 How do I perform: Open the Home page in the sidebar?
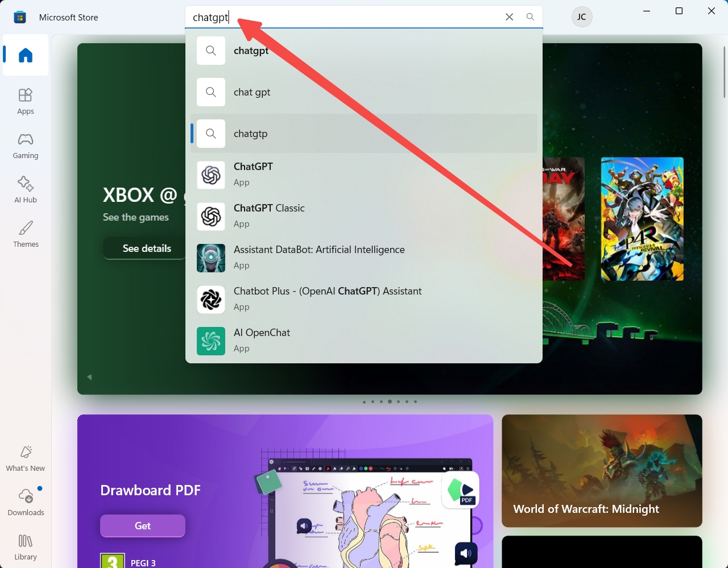pos(26,55)
